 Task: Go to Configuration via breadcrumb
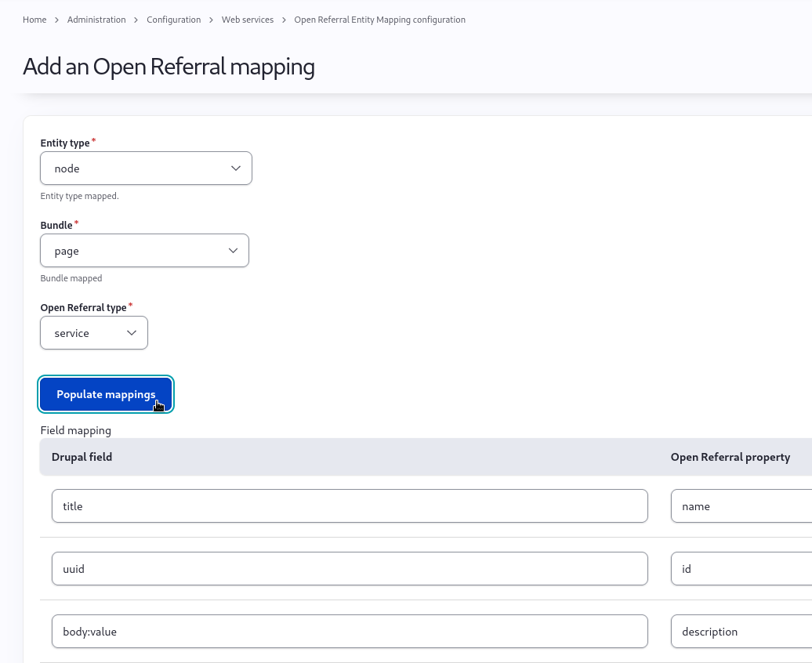[x=173, y=20]
